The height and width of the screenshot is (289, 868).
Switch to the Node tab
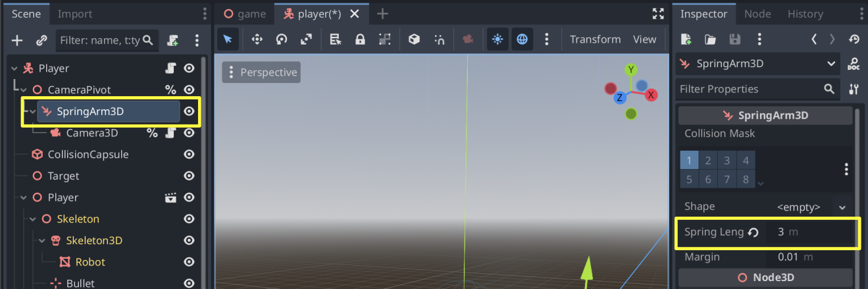757,14
